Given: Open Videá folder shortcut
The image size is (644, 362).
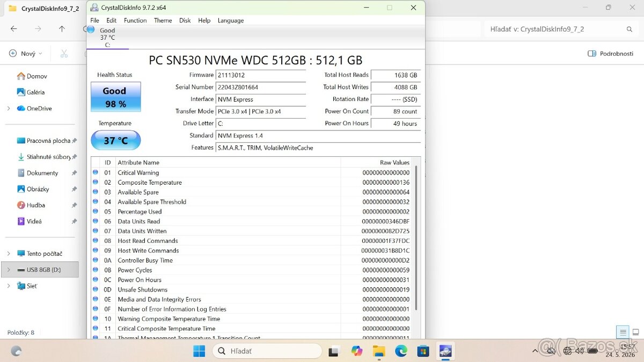Looking at the screenshot, I should click(x=30, y=221).
